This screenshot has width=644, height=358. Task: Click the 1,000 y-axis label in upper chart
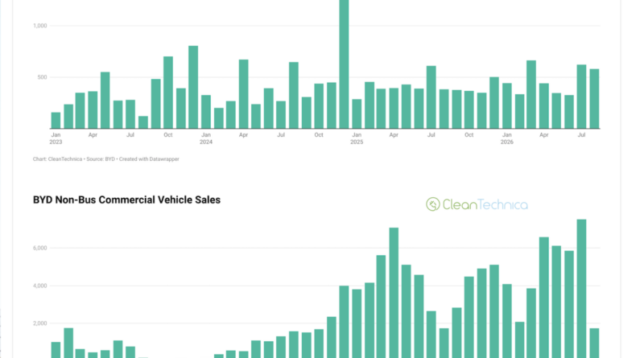click(39, 26)
